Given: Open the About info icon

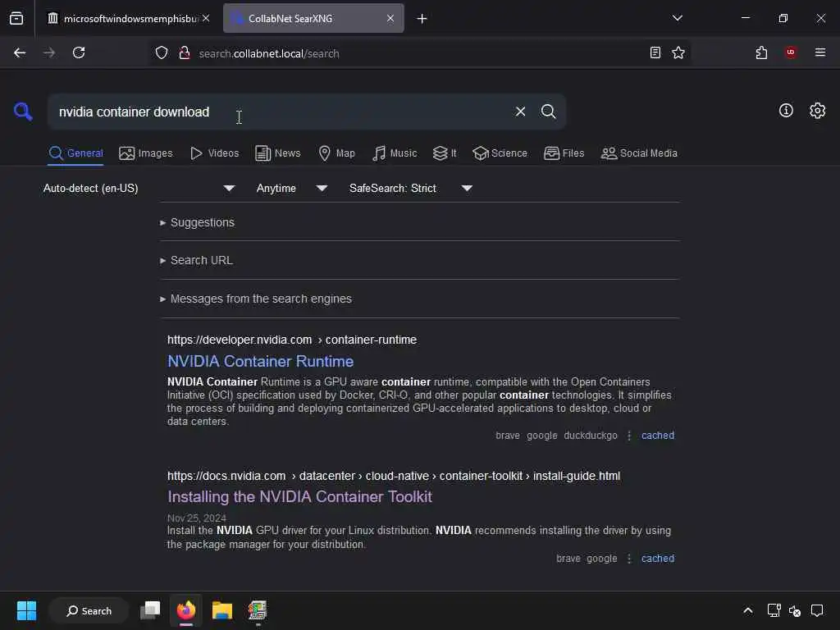Looking at the screenshot, I should tap(786, 111).
